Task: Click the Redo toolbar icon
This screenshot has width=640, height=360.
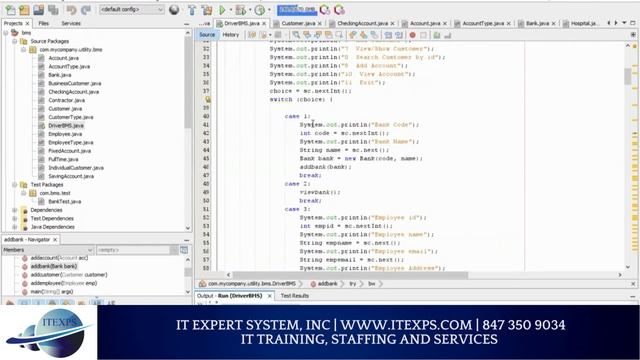Action: click(86, 9)
